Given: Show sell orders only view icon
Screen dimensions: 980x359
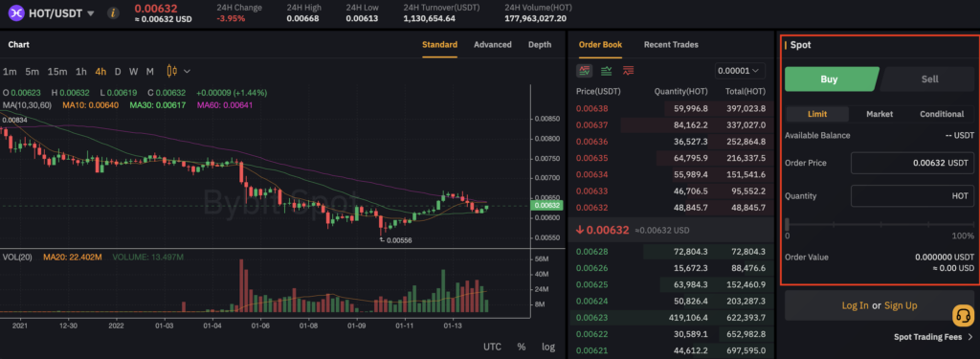Looking at the screenshot, I should click(628, 71).
